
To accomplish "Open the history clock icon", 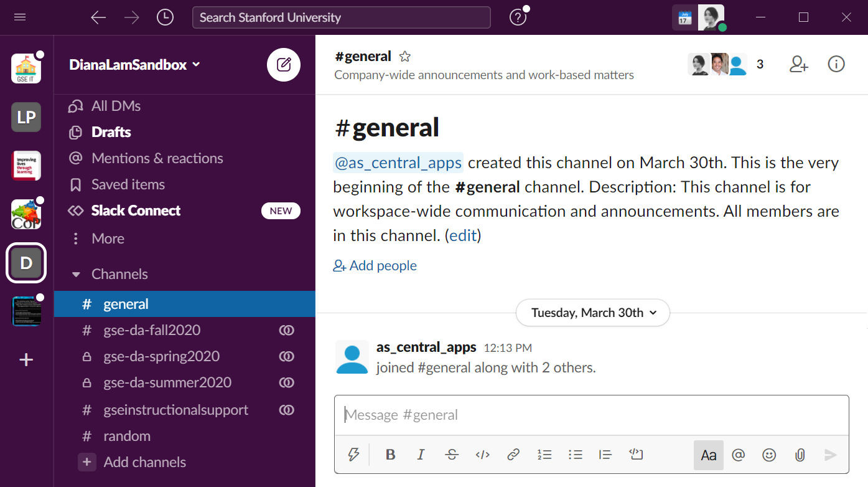I will tap(165, 17).
